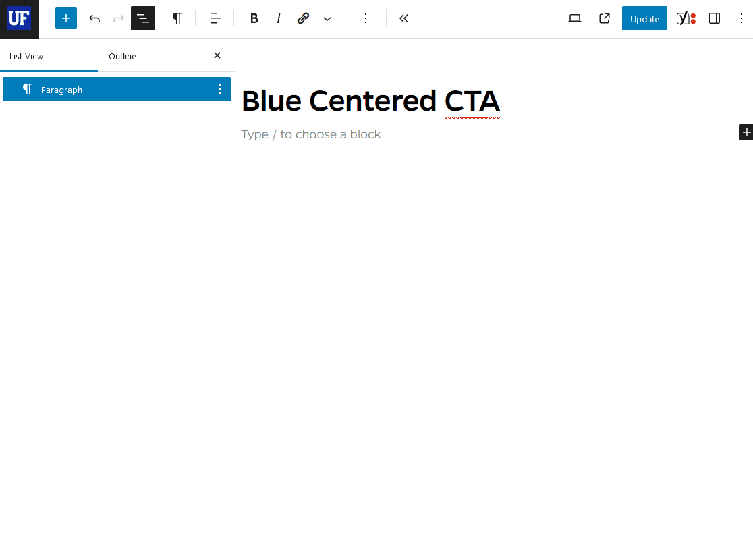Click the Update button

pos(644,19)
